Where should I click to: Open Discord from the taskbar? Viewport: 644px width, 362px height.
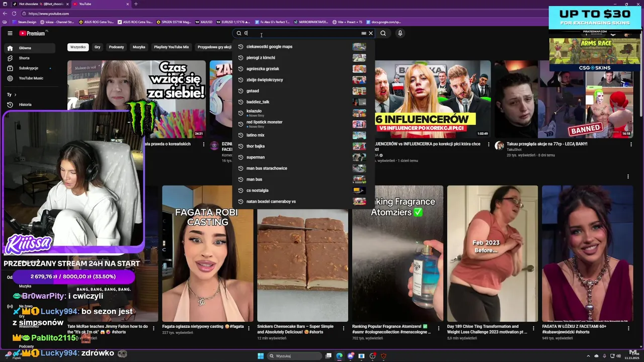(350, 356)
